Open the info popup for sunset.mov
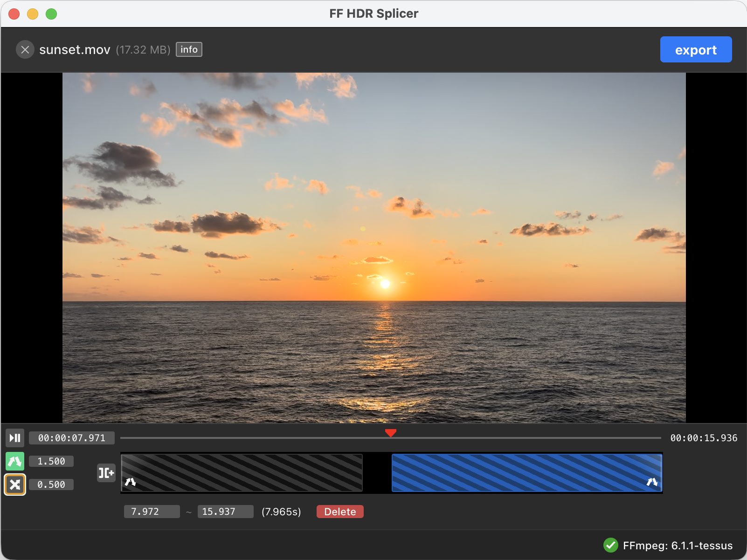747x560 pixels. (x=189, y=49)
